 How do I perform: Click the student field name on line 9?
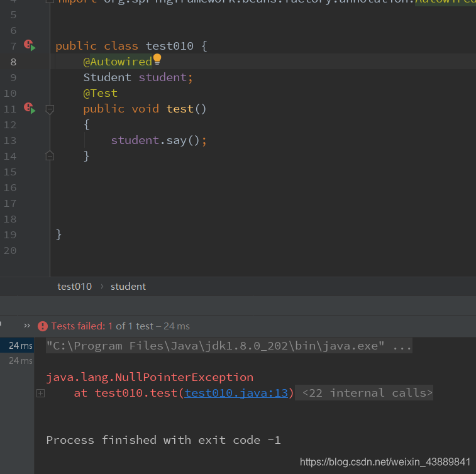(x=163, y=77)
